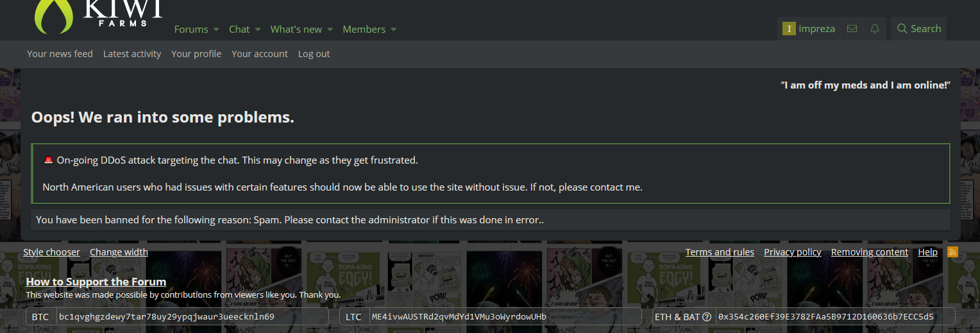980x333 pixels.
Task: Click the Change width link
Action: 119,252
